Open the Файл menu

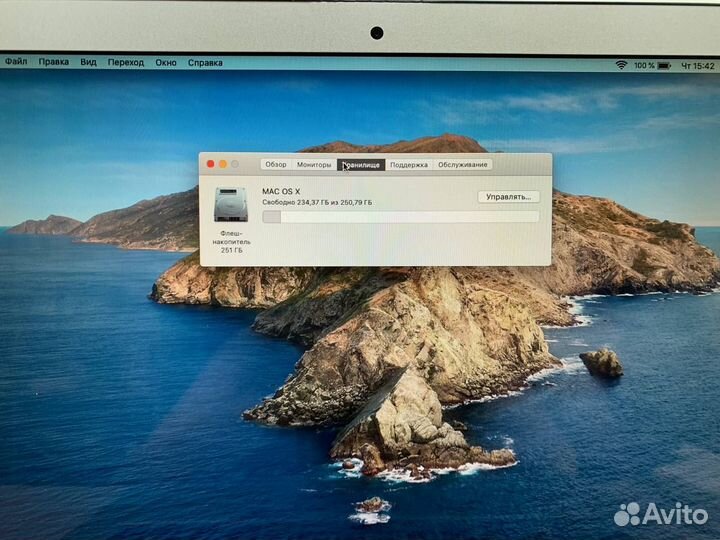point(16,61)
